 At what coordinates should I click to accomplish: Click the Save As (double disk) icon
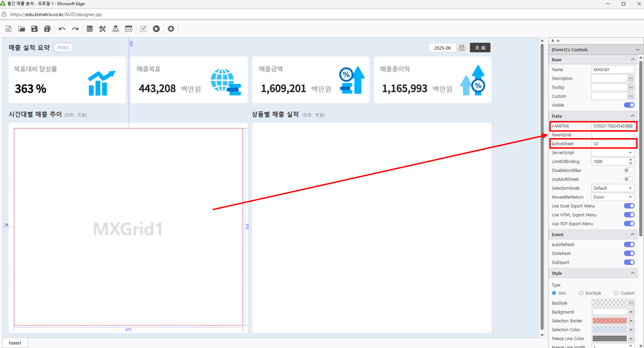coord(47,29)
